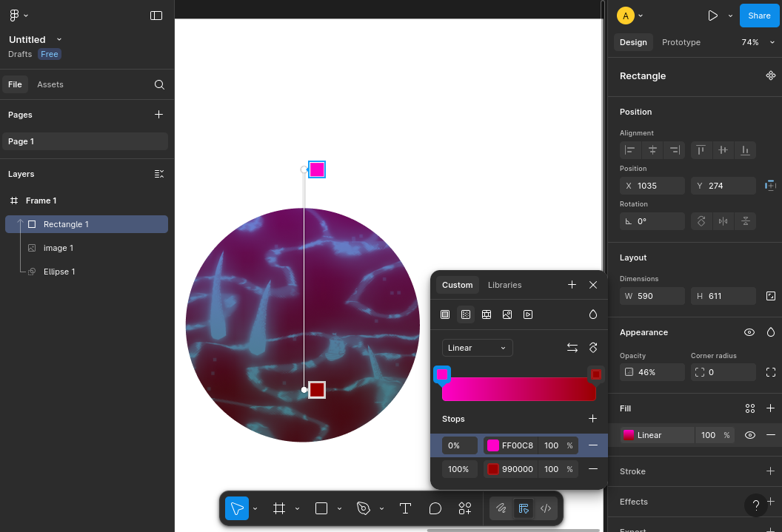The image size is (782, 532).
Task: Open the 74% zoom dropdown
Action: pyautogui.click(x=755, y=42)
